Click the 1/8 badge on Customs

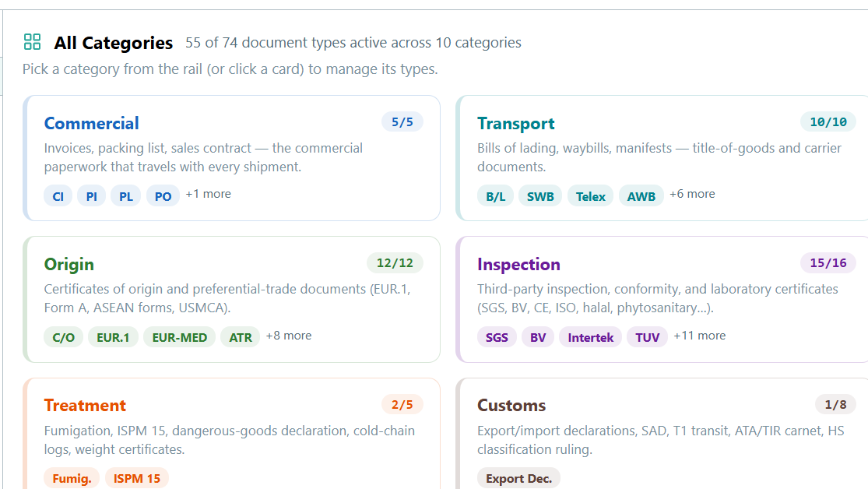coord(835,405)
